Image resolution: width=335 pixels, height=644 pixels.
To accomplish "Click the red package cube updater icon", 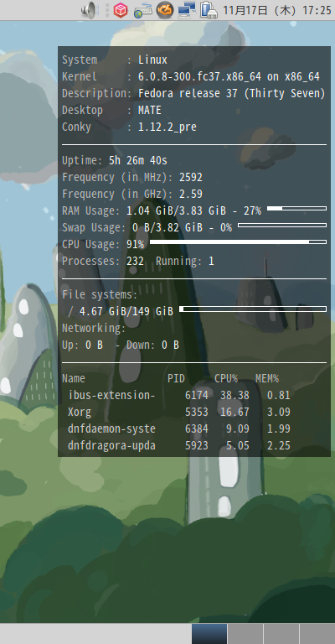I will [121, 10].
